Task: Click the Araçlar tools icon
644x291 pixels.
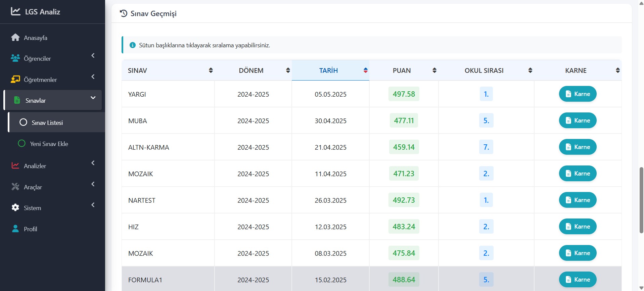Action: coord(15,187)
